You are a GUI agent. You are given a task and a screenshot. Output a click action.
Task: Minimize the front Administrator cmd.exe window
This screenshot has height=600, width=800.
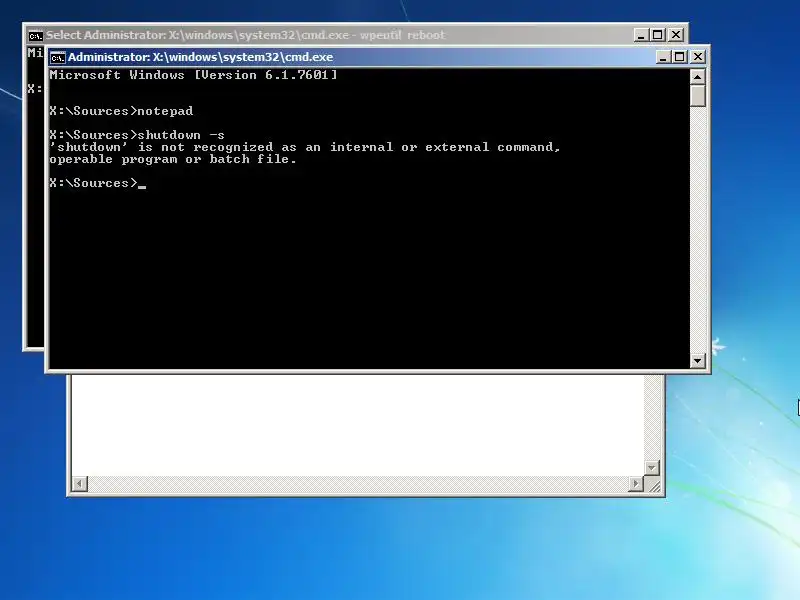click(x=662, y=57)
